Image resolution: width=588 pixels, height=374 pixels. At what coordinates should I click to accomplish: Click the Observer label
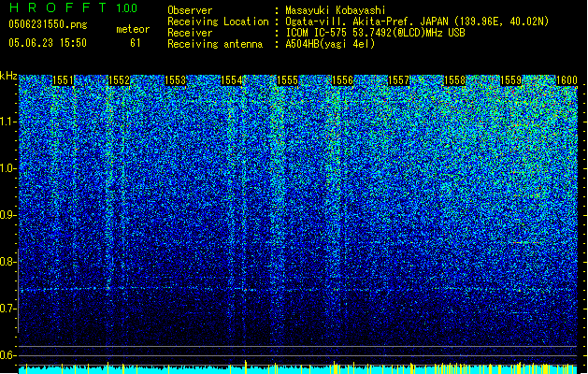point(190,10)
